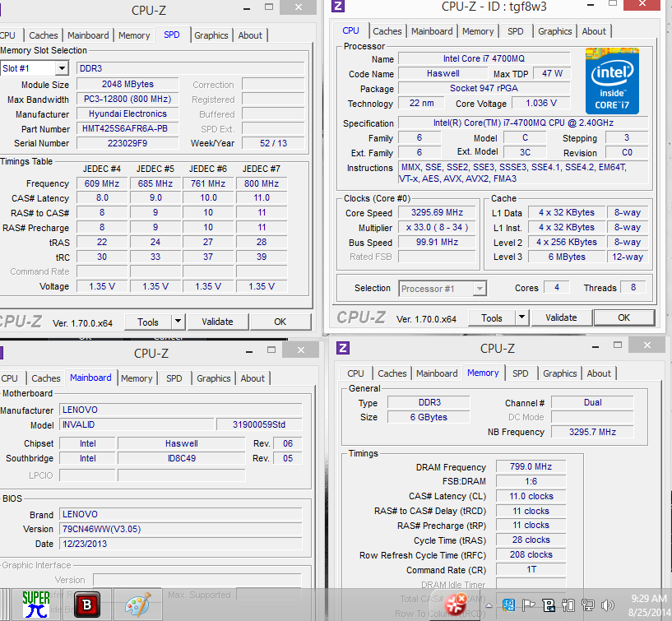Select the 1.036 V core voltage value
Viewport: 672px width, 621px height.
click(541, 104)
